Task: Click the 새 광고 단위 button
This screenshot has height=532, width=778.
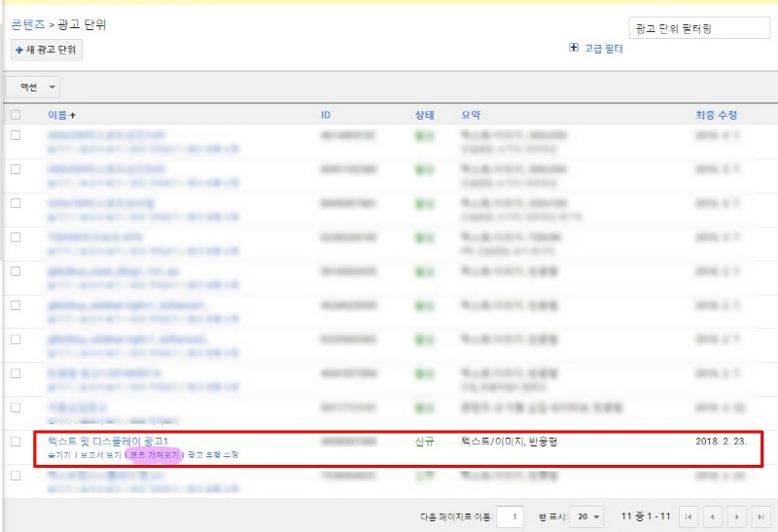Action: pyautogui.click(x=47, y=50)
